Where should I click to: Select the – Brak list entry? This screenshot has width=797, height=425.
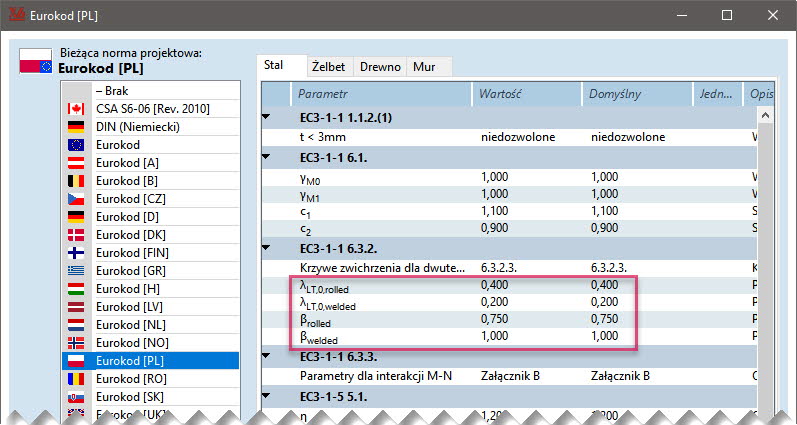(150, 91)
